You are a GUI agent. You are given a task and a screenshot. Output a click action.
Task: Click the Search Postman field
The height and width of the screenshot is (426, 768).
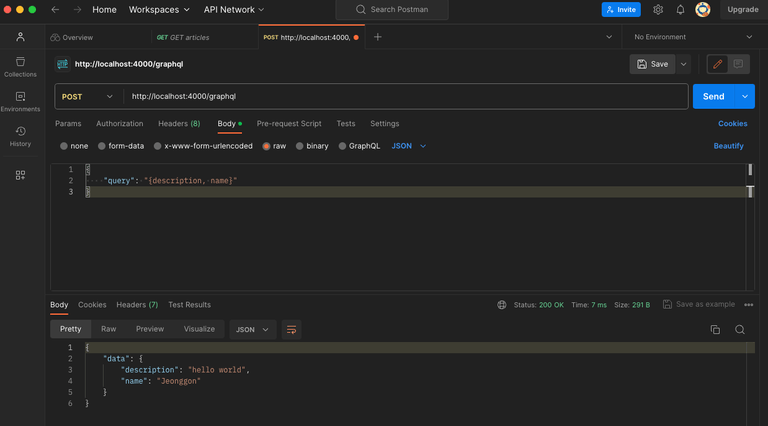tap(392, 10)
